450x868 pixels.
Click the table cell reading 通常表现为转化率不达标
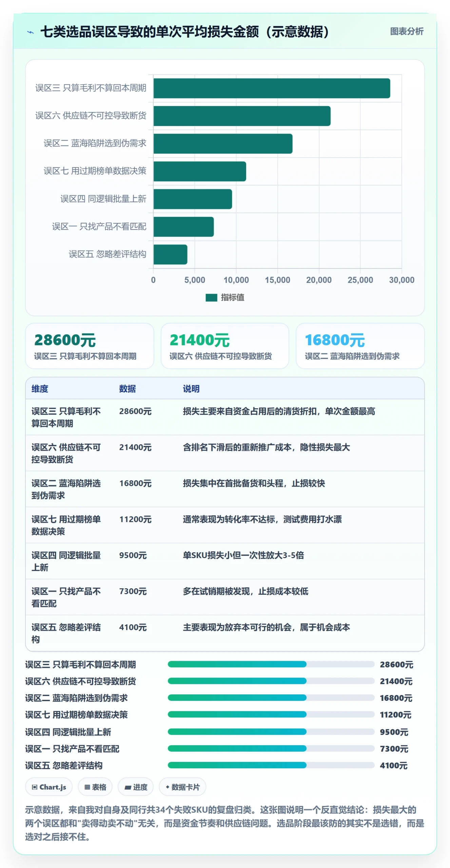click(262, 519)
